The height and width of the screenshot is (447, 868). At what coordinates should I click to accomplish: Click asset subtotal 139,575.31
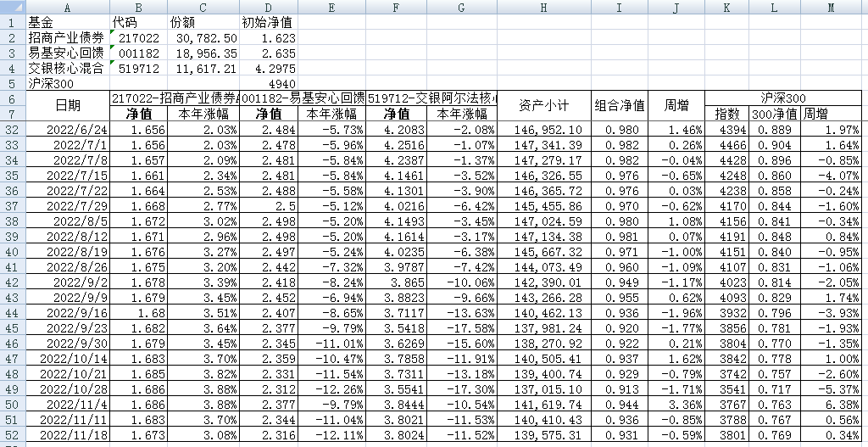544,435
